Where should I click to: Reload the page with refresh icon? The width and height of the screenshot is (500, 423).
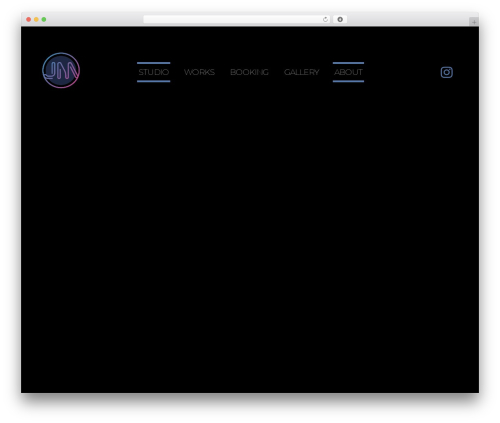click(325, 19)
